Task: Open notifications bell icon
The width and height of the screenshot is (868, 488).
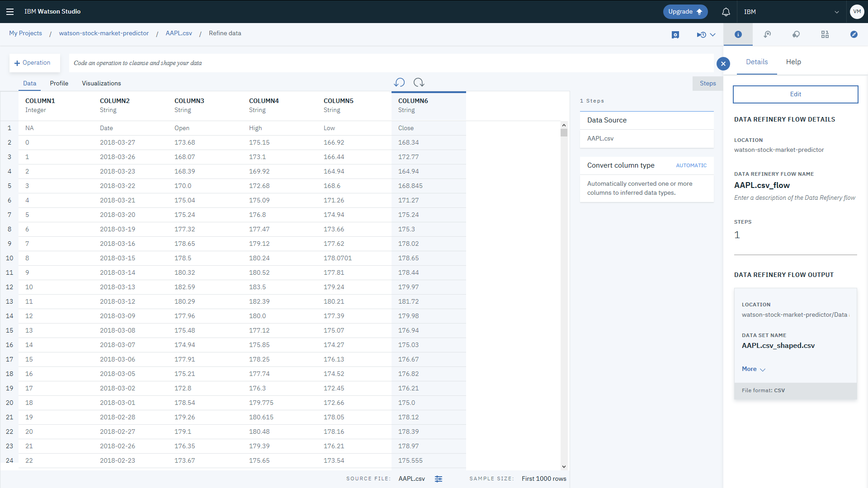Action: pyautogui.click(x=726, y=12)
